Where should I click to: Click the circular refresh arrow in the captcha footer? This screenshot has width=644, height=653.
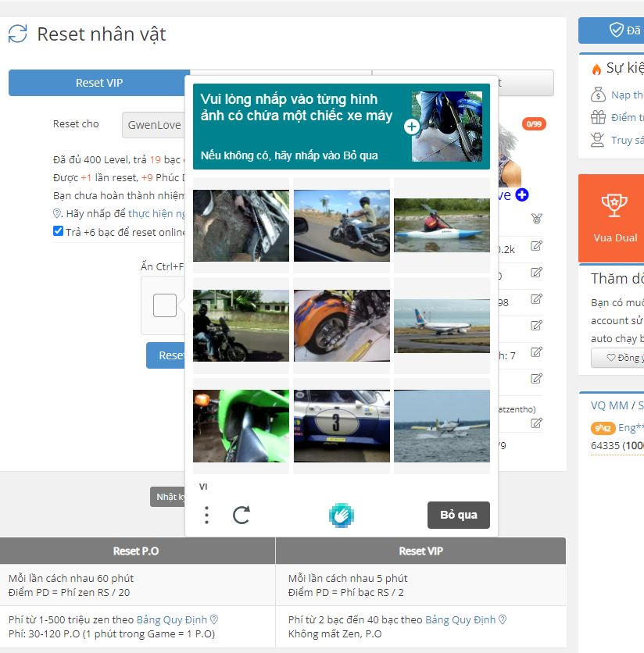click(x=241, y=515)
